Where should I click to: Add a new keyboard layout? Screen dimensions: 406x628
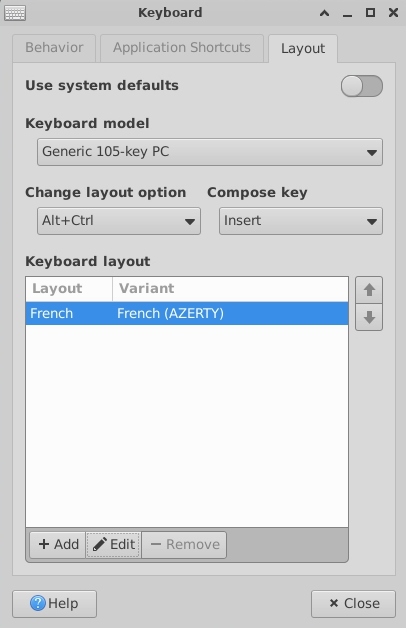pos(58,544)
